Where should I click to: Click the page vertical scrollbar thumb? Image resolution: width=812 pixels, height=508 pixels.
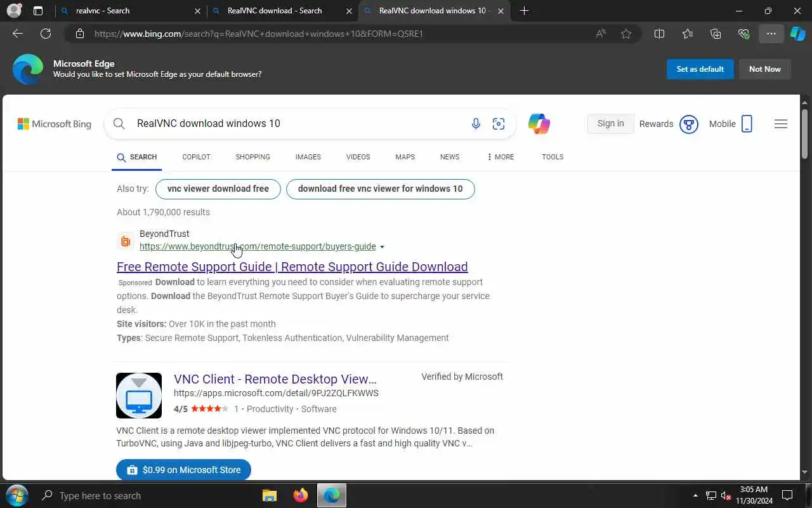tap(804, 133)
